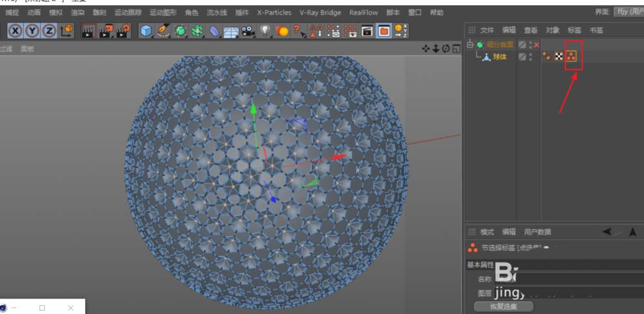
Task: Toggle the Y axis lock
Action: tap(32, 30)
